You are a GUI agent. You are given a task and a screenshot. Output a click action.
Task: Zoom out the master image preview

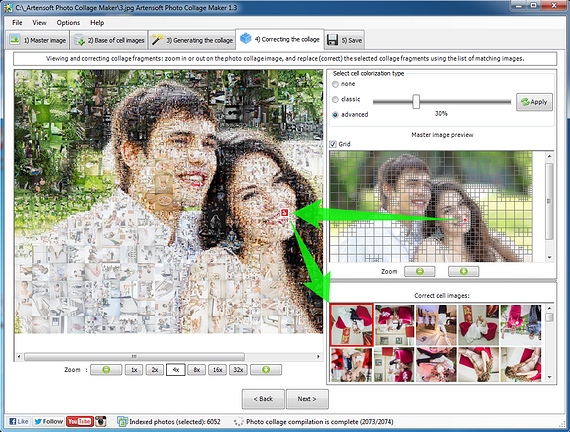[420, 271]
